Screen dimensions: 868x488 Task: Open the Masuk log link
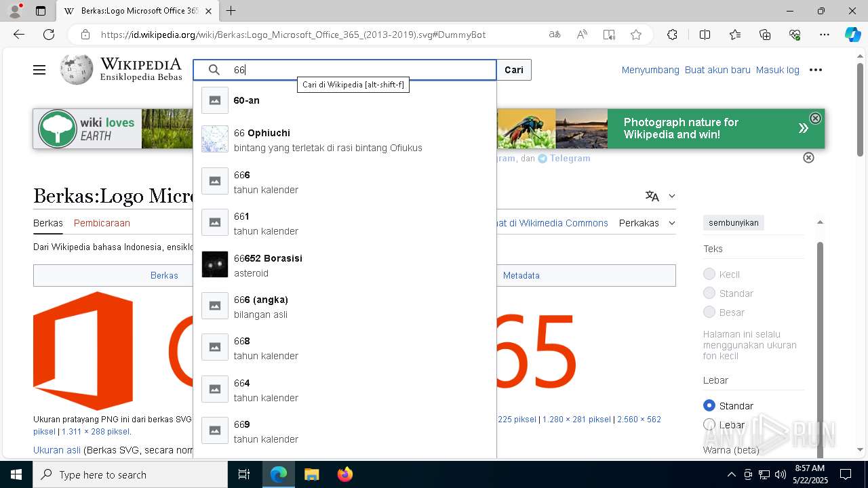tap(778, 70)
